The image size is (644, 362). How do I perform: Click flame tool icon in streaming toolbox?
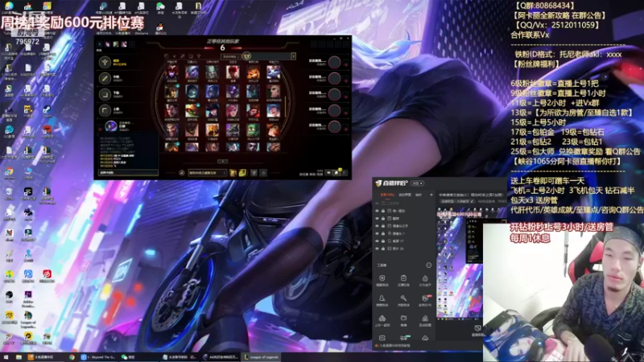point(425,278)
